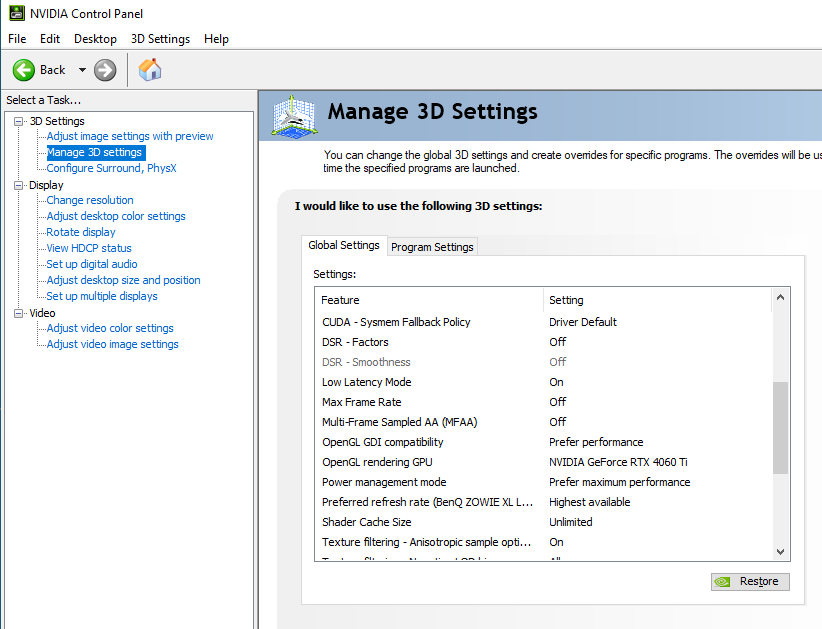This screenshot has width=822, height=629.
Task: Click the Restore button
Action: pos(750,581)
